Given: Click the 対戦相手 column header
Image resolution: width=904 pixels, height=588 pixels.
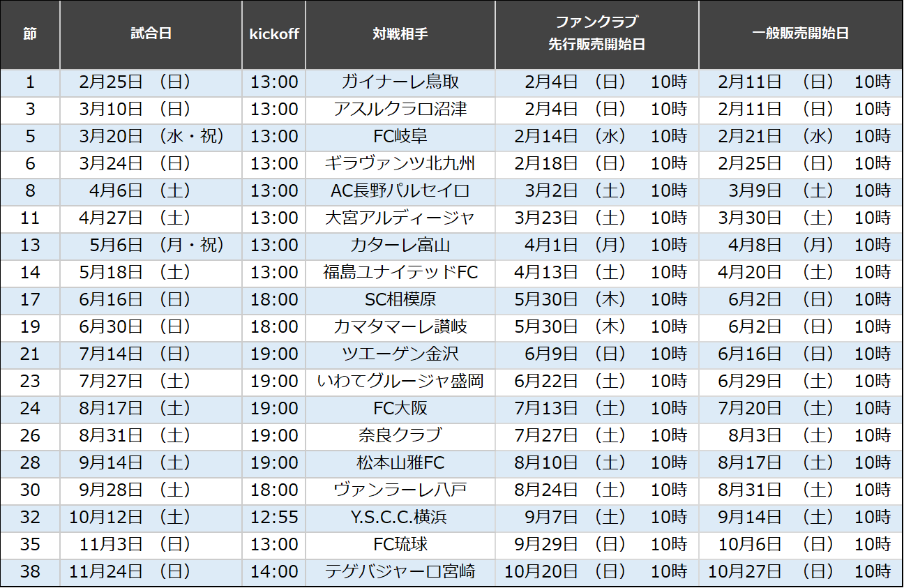Looking at the screenshot, I should coord(400,34).
